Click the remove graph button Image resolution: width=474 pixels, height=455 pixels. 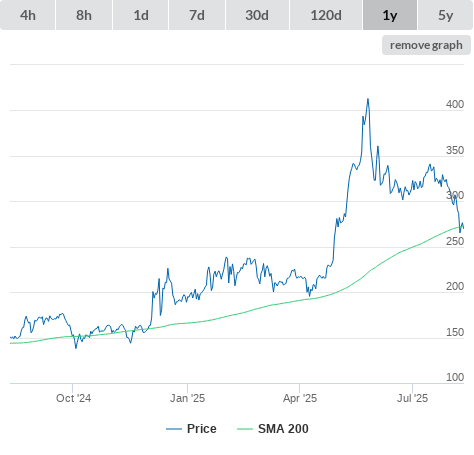pyautogui.click(x=426, y=45)
